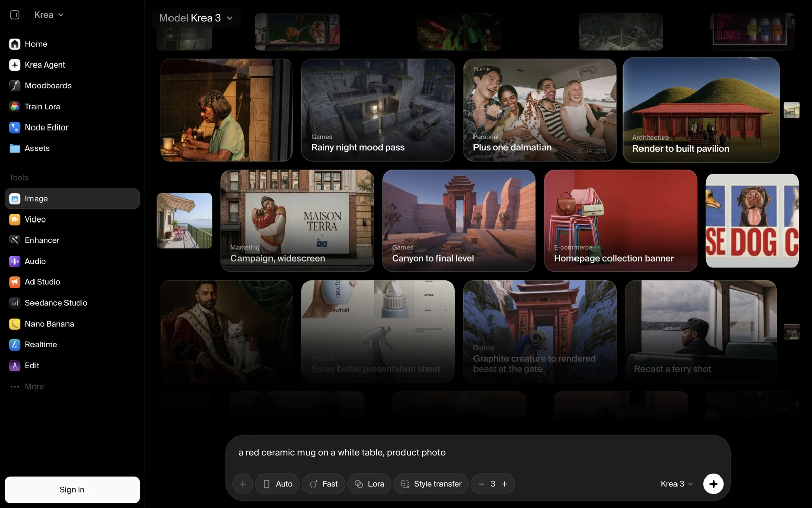The height and width of the screenshot is (508, 812).
Task: Choose Seedance Studio in Tools list
Action: (72, 303)
